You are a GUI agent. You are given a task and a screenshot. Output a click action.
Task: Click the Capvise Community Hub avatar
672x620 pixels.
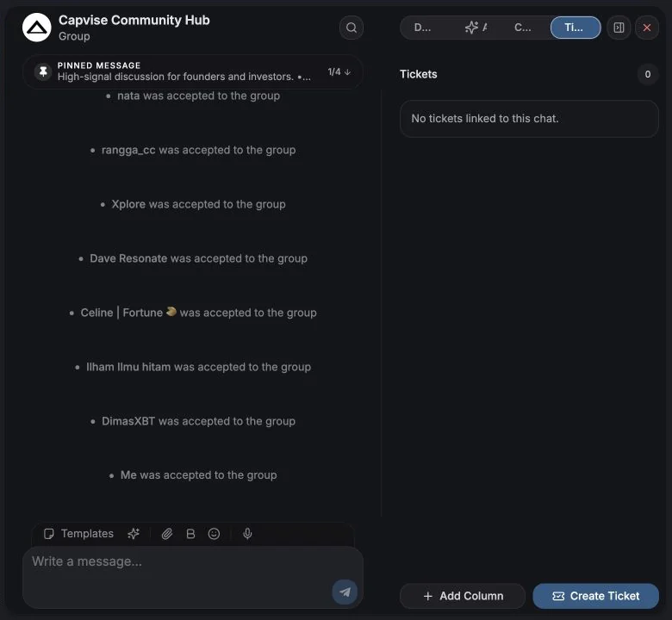click(x=37, y=28)
